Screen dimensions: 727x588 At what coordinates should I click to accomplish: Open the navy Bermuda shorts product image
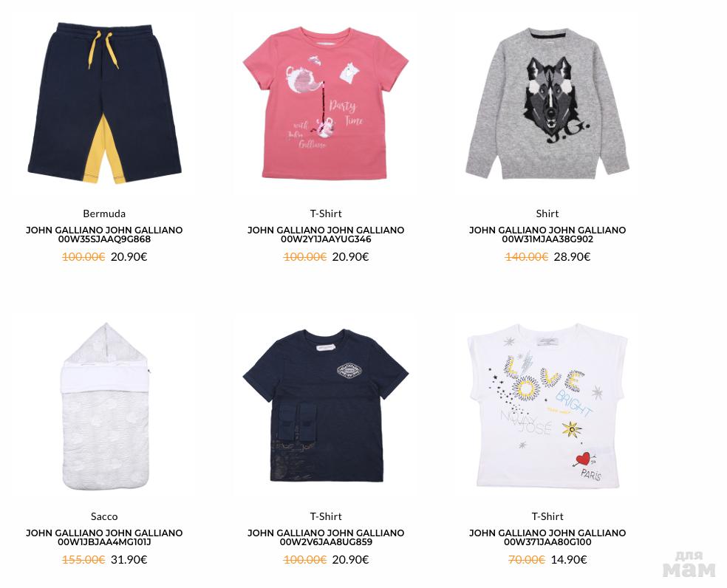click(x=104, y=103)
